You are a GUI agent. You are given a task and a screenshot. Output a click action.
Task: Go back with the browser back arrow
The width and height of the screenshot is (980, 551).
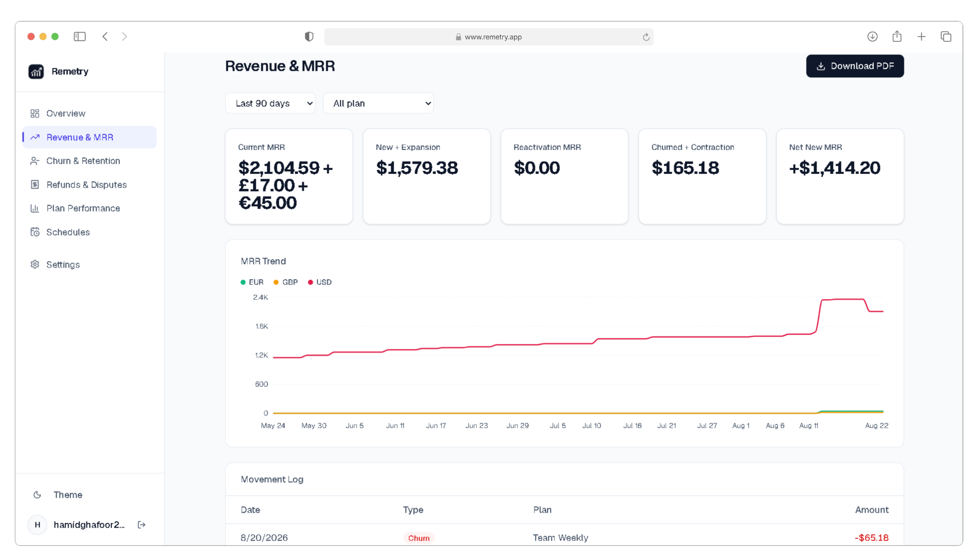click(105, 37)
